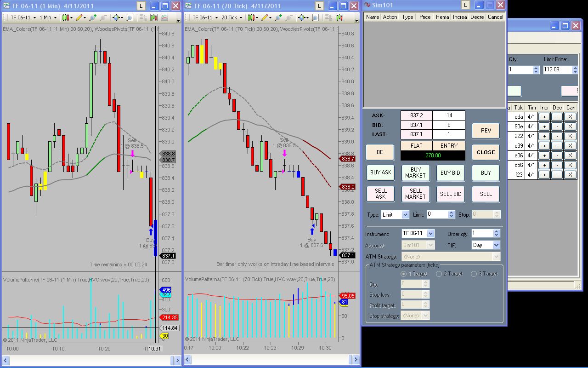
Task: Open drawing tools pencil in 70 Tick chart
Action: coord(266,17)
